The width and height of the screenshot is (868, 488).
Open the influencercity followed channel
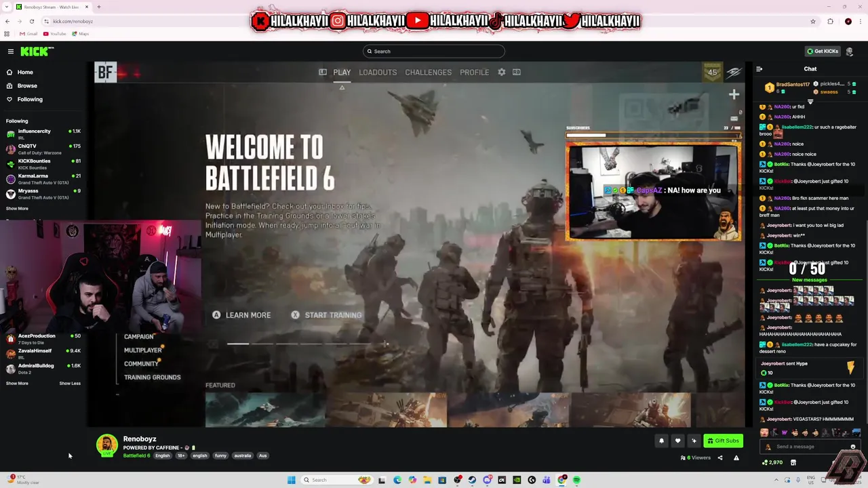click(x=43, y=134)
